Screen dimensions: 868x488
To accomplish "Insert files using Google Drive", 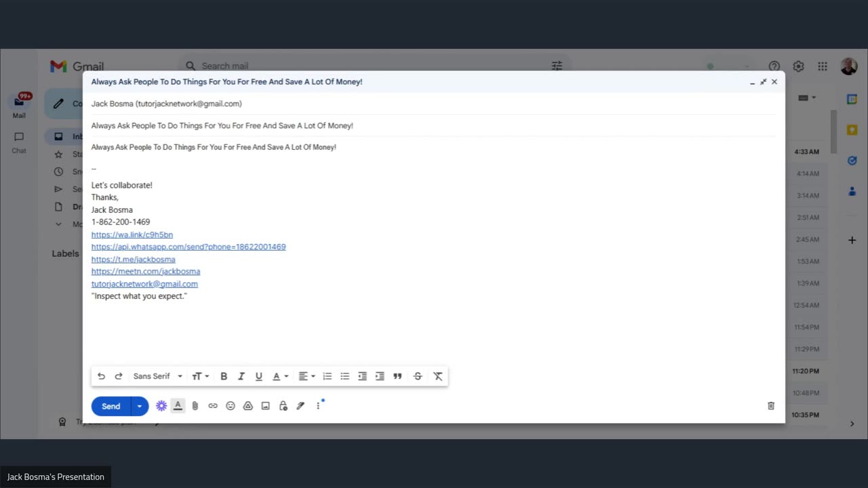I will 248,406.
